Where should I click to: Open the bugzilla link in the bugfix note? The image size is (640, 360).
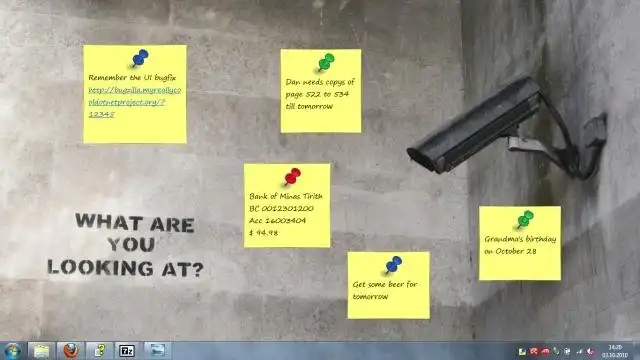[134, 102]
